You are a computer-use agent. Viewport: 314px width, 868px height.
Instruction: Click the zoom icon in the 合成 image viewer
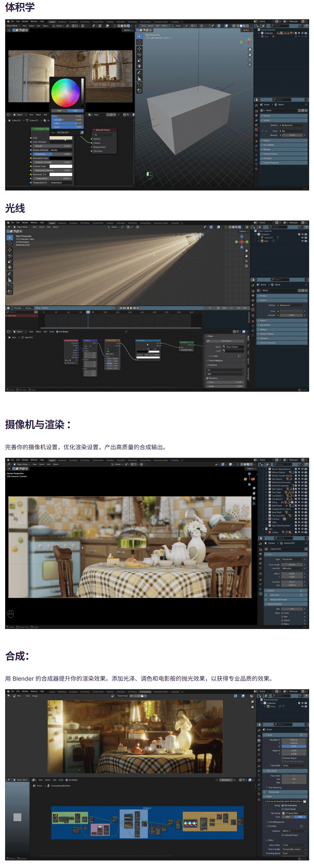252,702
